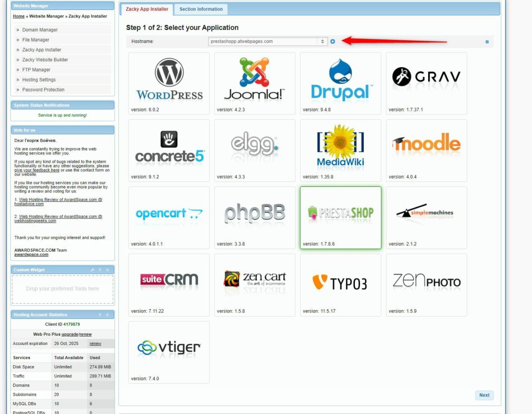
Task: Collapse the Hosting Account Statistics panel
Action: 100,315
